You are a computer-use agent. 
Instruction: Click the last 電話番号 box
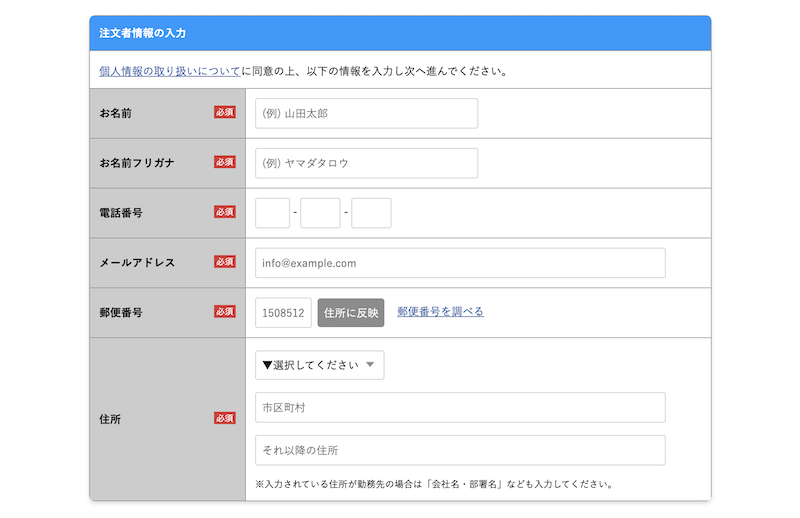click(371, 213)
